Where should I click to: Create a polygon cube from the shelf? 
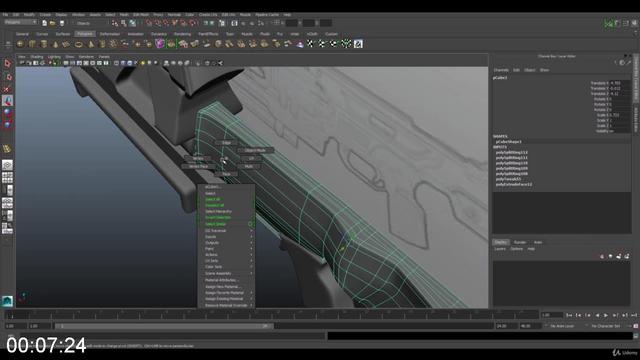coord(32,44)
